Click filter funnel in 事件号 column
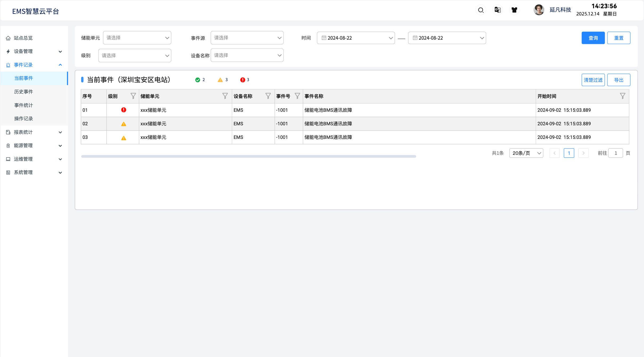644x357 pixels. coord(297,96)
